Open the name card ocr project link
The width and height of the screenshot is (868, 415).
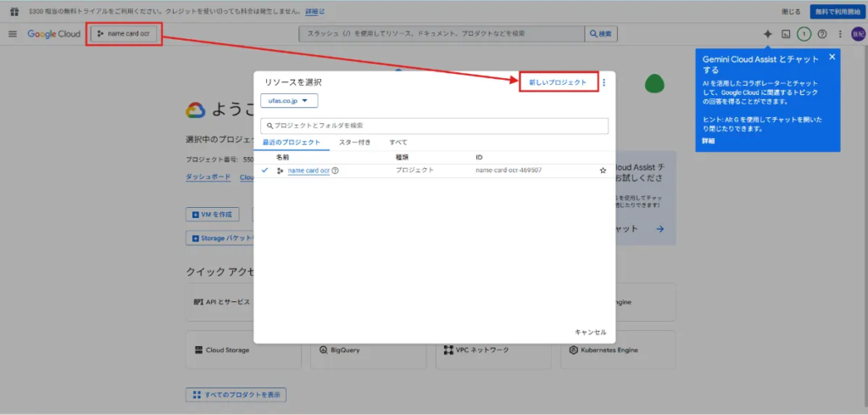(309, 171)
